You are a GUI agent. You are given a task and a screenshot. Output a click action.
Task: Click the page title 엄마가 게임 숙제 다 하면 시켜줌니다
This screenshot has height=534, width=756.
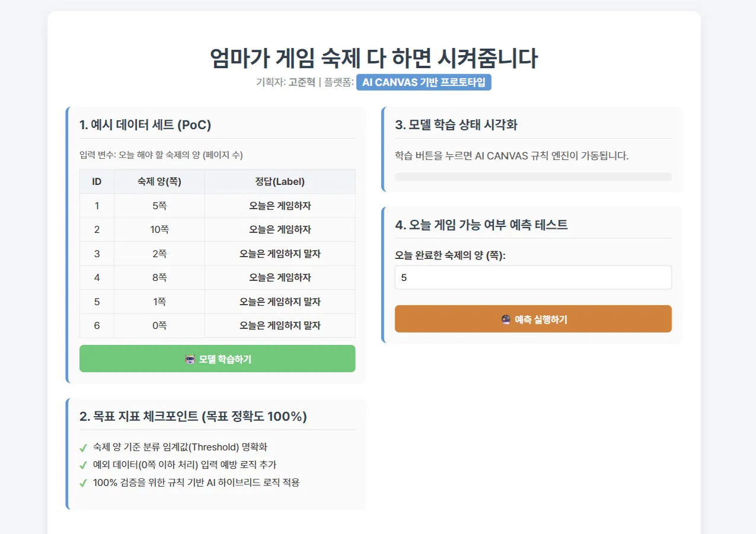[374, 58]
